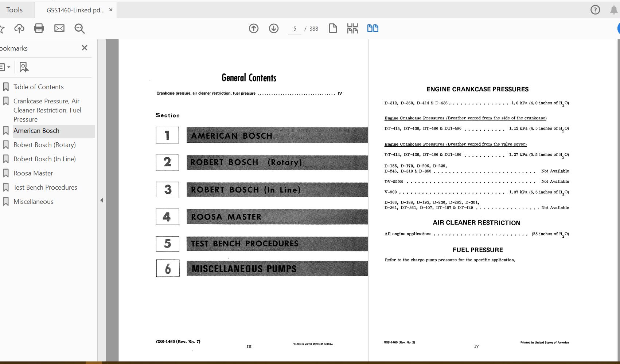Click the General Contents heading
Viewport: 620px width, 364px height.
[249, 78]
